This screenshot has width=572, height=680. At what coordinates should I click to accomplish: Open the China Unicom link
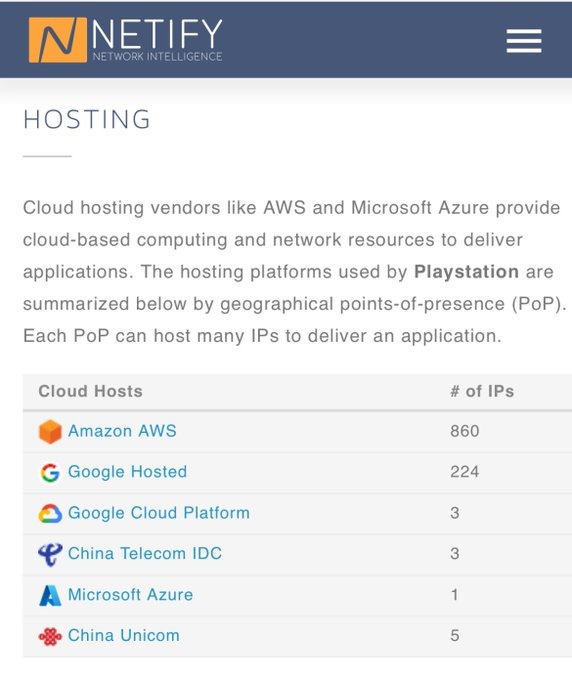pos(124,635)
